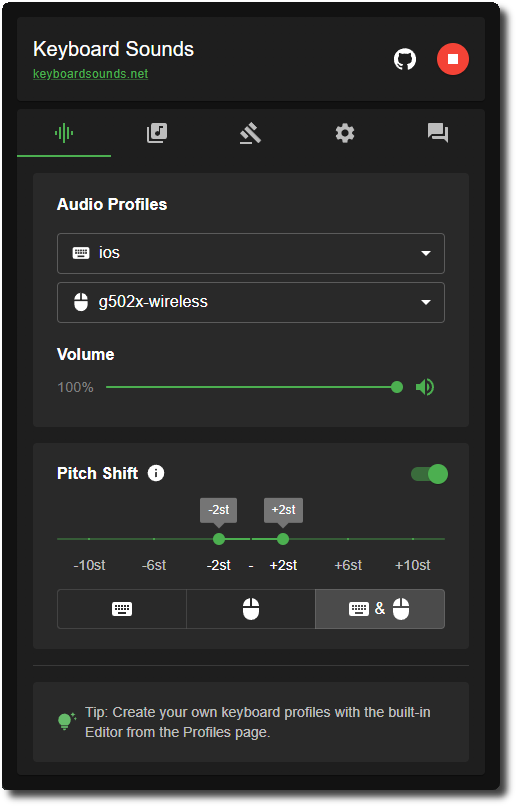Open the Profiles tab with music library icon
The image size is (516, 806).
click(x=157, y=133)
